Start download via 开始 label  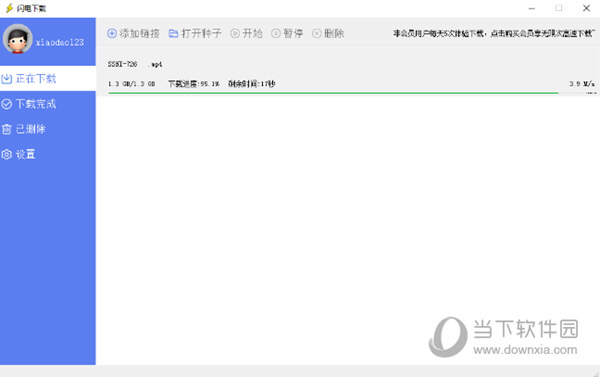coord(252,33)
